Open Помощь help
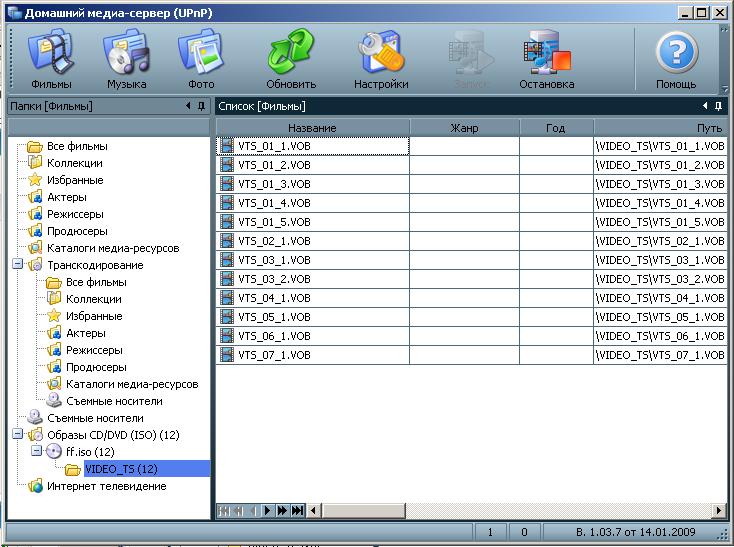Screen dimensions: 734x547 (x=676, y=59)
